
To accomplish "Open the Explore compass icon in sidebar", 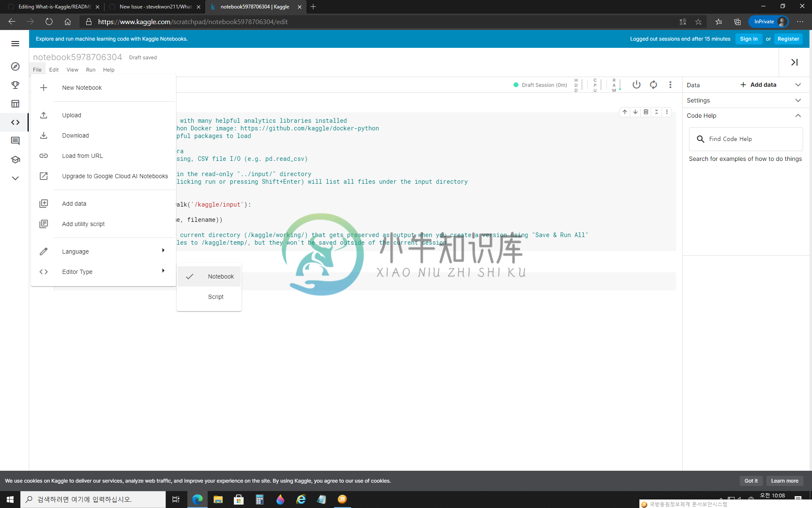I will click(15, 66).
